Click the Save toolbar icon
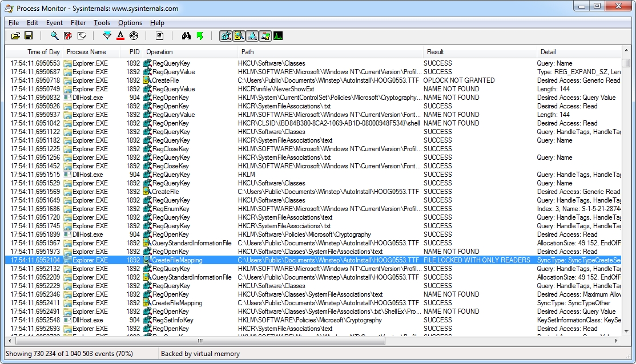 pyautogui.click(x=29, y=36)
